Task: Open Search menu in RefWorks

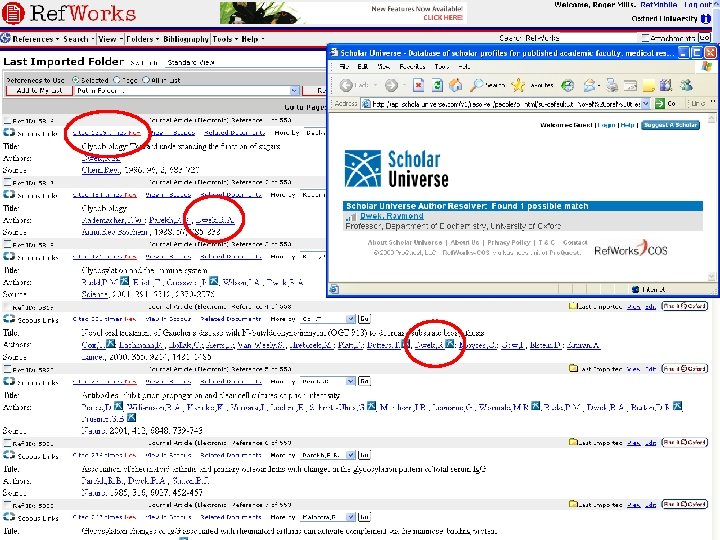Action: (78, 39)
